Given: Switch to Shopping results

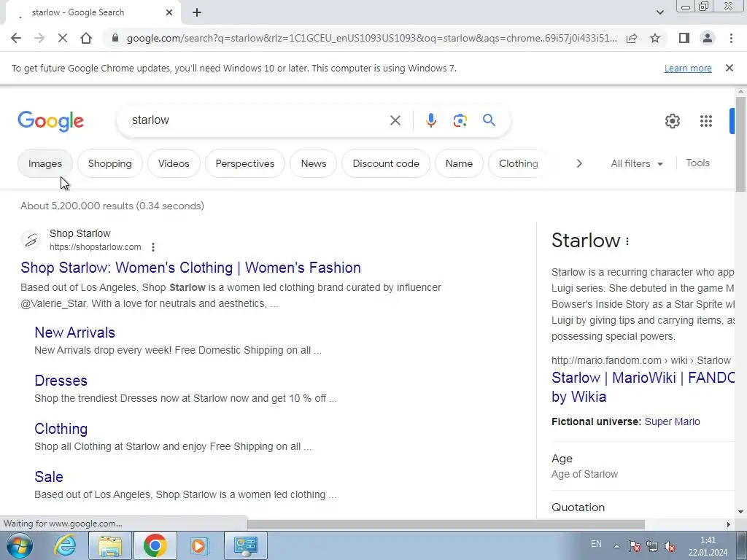Looking at the screenshot, I should (x=110, y=163).
